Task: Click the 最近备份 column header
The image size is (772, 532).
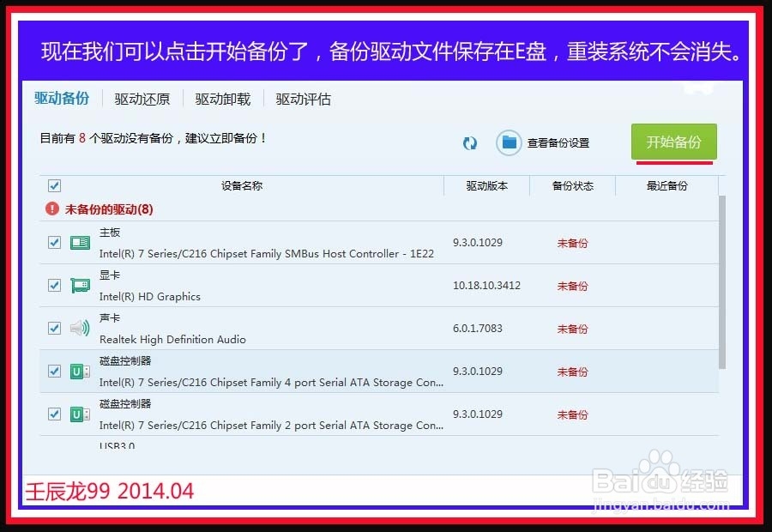Action: [668, 185]
